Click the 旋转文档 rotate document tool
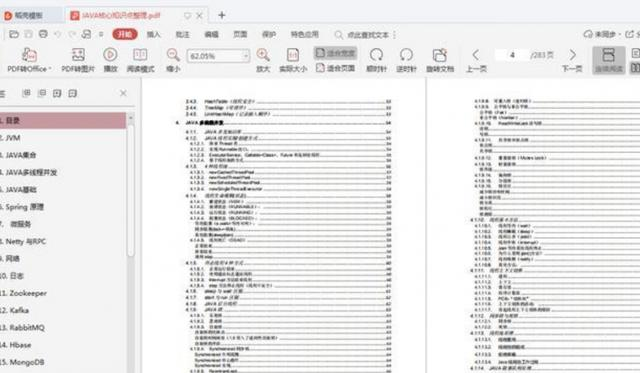The width and height of the screenshot is (640, 373). (x=440, y=60)
